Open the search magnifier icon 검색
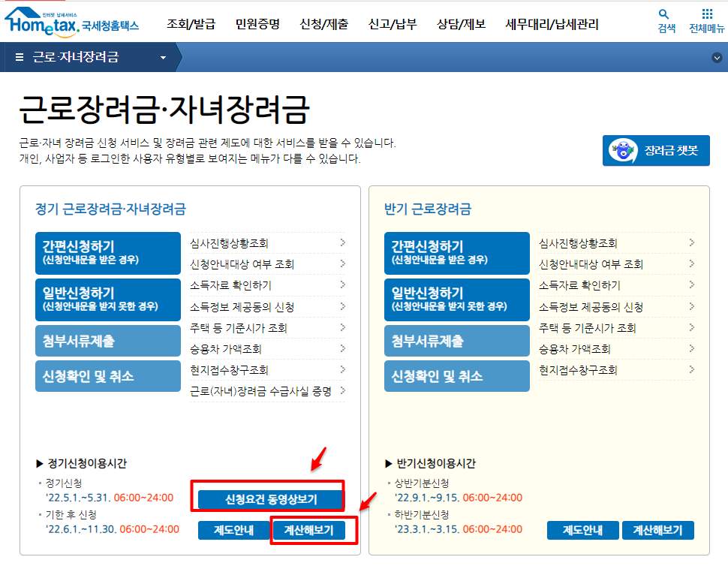The width and height of the screenshot is (728, 578). (x=666, y=21)
